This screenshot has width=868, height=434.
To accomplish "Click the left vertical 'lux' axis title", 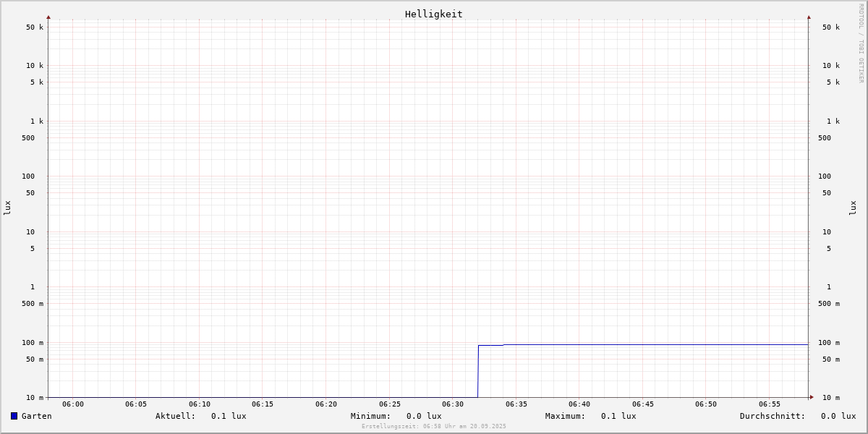I will 7,208.
